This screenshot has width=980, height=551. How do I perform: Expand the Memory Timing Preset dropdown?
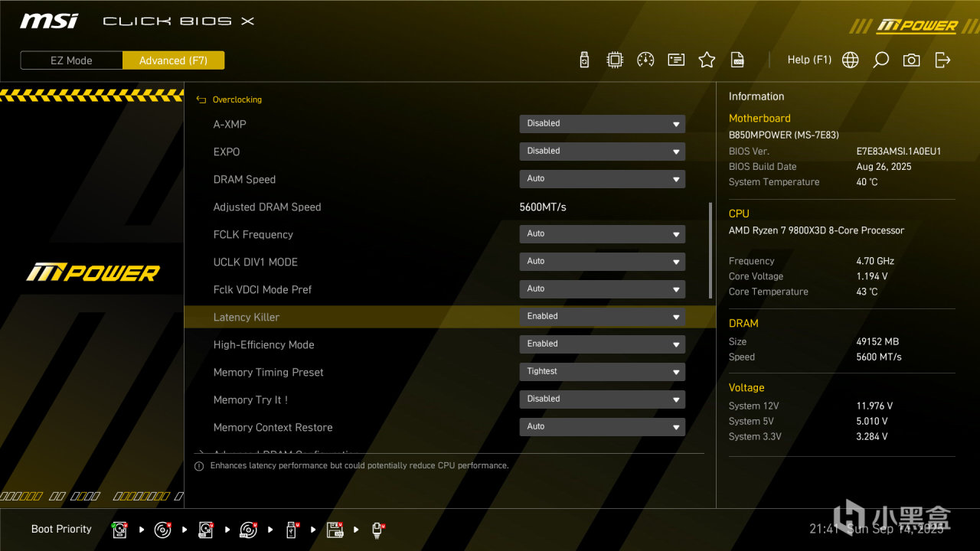[x=603, y=372]
